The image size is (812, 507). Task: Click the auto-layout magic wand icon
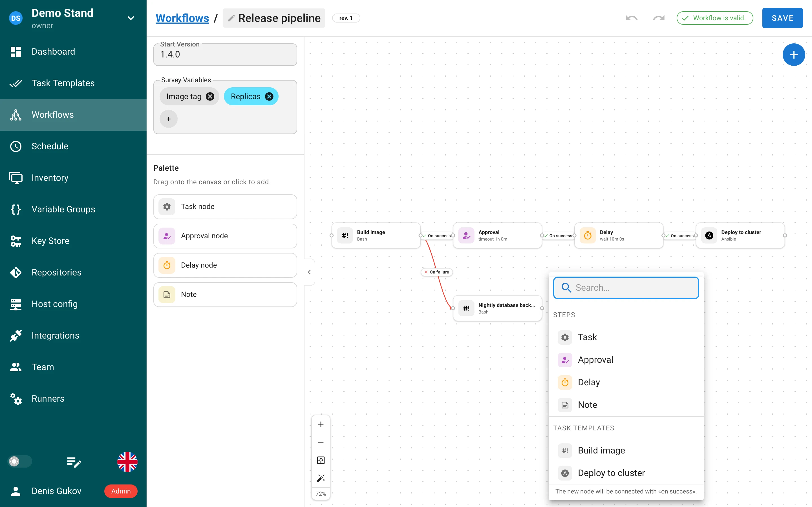tap(321, 478)
